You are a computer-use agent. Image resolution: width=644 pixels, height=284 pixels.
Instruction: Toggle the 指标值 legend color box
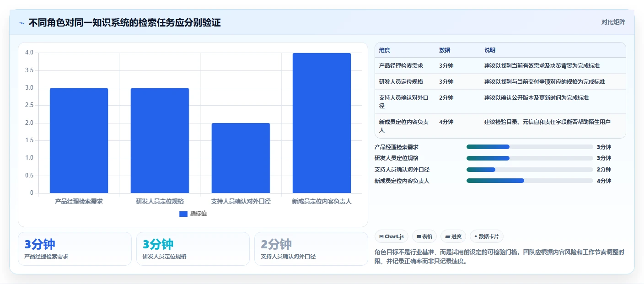click(183, 214)
